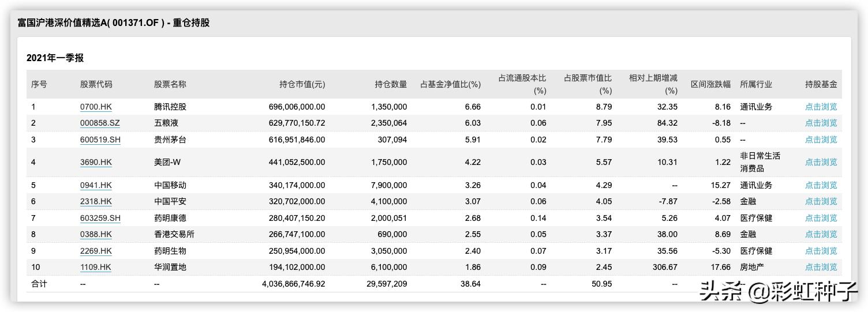Click 点击浏览 in the 药明生物 row
Viewport: 868px width, 312px height.
[x=821, y=251]
